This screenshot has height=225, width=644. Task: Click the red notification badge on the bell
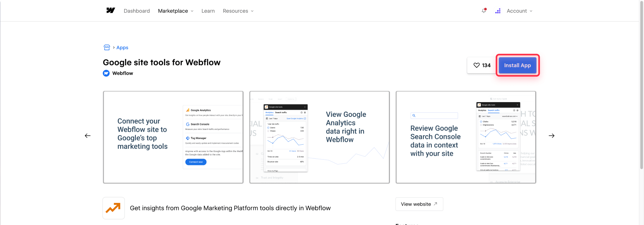(x=486, y=9)
